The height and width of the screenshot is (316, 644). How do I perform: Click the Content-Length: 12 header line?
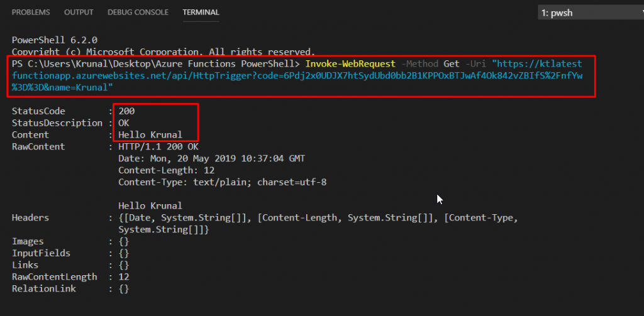166,170
